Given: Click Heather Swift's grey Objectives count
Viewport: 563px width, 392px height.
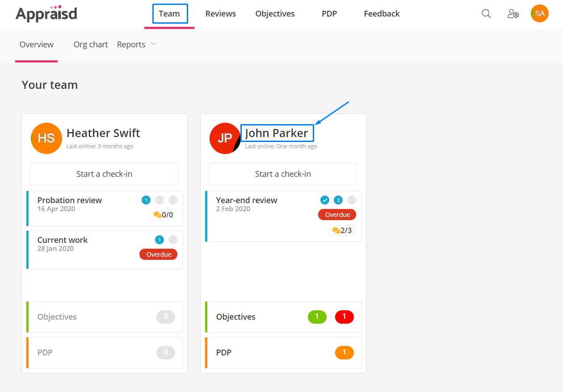Looking at the screenshot, I should click(166, 317).
